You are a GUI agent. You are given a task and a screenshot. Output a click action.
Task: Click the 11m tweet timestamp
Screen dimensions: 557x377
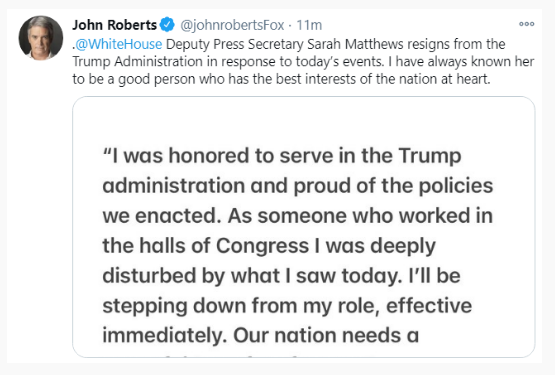coord(309,25)
